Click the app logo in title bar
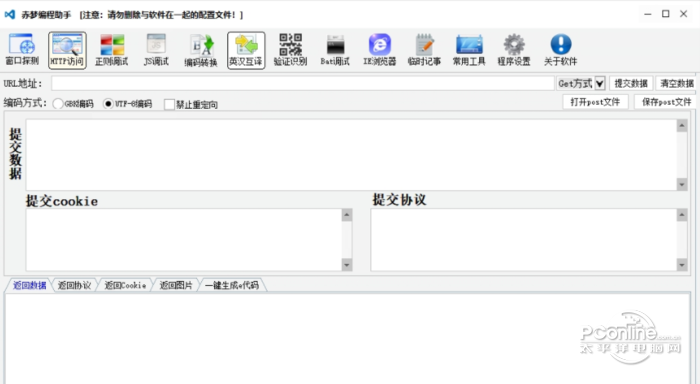700x384 pixels. point(9,15)
